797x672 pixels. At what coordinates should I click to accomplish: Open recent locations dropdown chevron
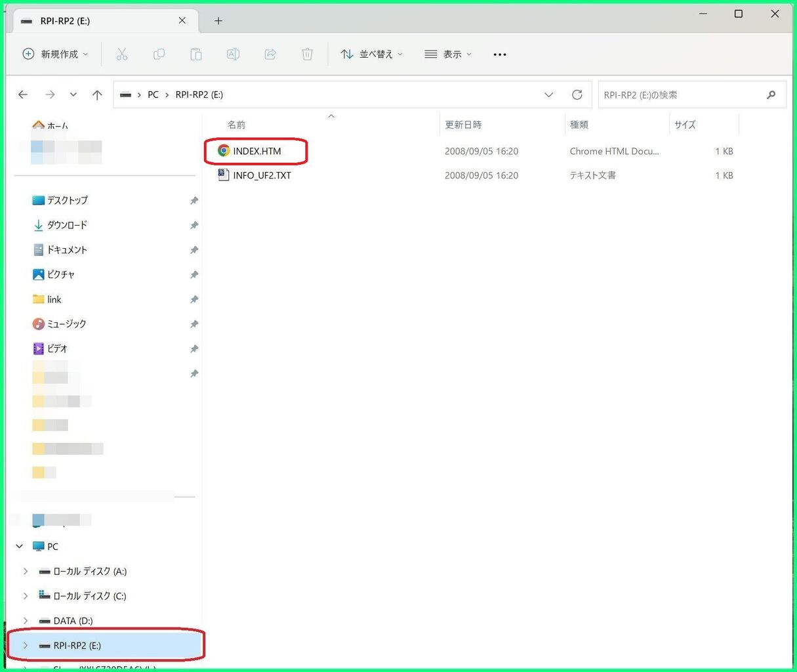[x=73, y=94]
